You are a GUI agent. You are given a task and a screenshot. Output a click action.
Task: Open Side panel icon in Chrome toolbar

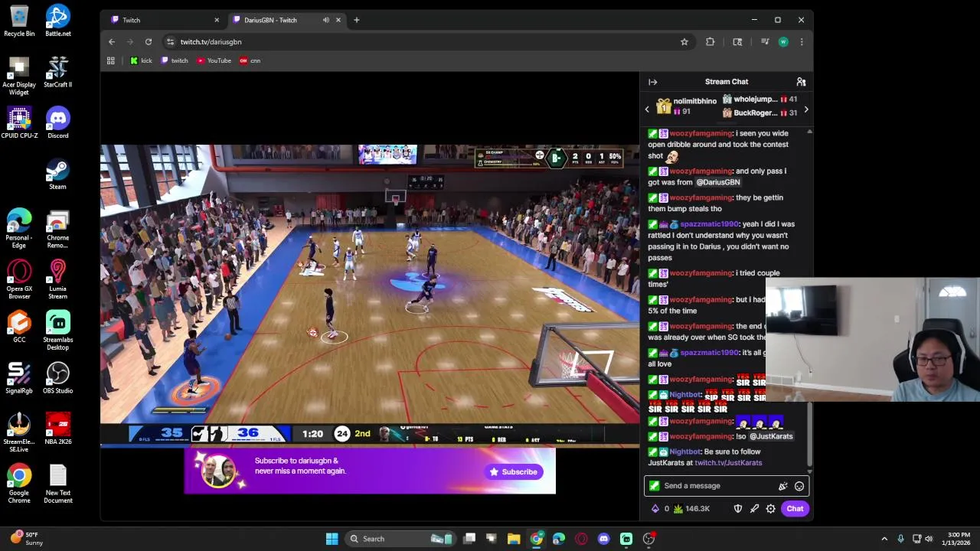(x=737, y=42)
